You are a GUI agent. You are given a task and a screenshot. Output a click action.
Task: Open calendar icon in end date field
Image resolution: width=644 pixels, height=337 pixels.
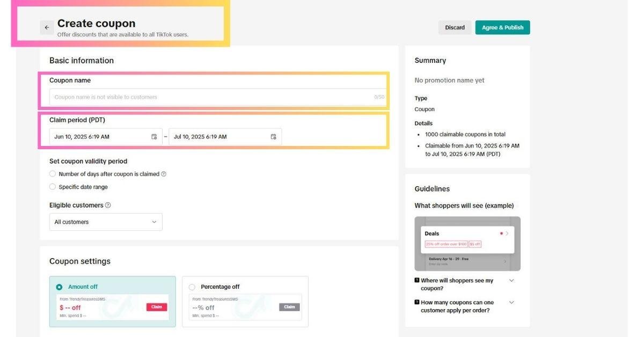coord(273,137)
